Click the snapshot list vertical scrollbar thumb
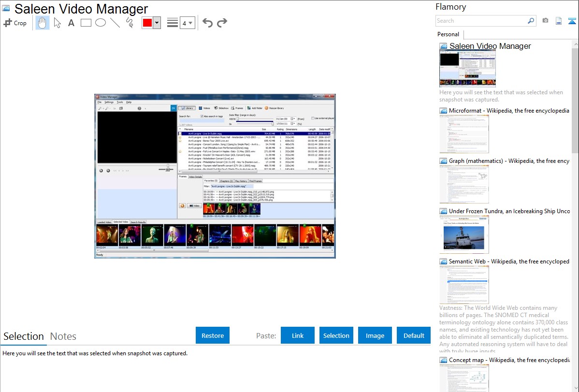 (x=575, y=100)
